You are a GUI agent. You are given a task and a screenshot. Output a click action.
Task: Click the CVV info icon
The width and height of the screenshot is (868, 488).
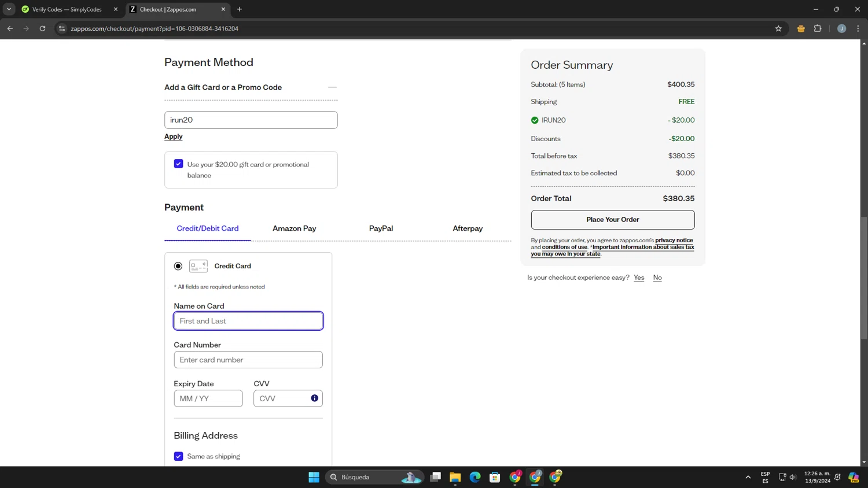pos(314,398)
